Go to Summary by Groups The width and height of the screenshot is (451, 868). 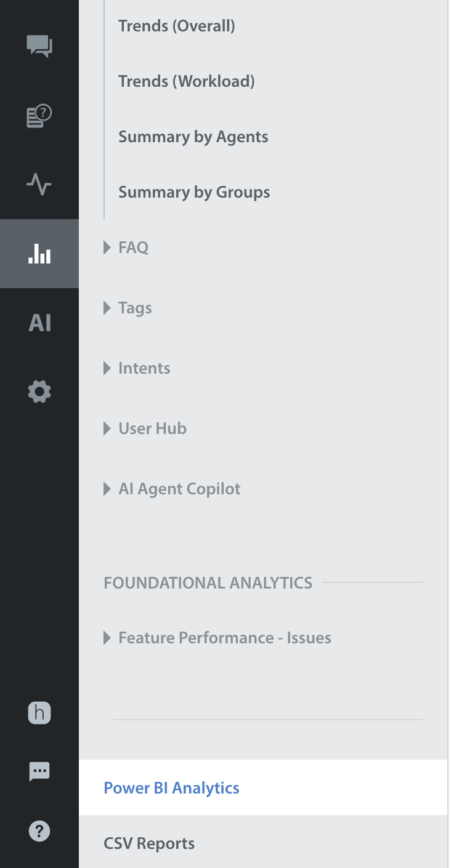(194, 192)
